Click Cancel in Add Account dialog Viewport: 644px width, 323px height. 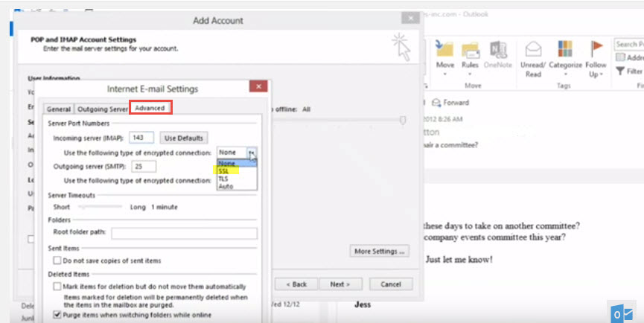click(391, 284)
